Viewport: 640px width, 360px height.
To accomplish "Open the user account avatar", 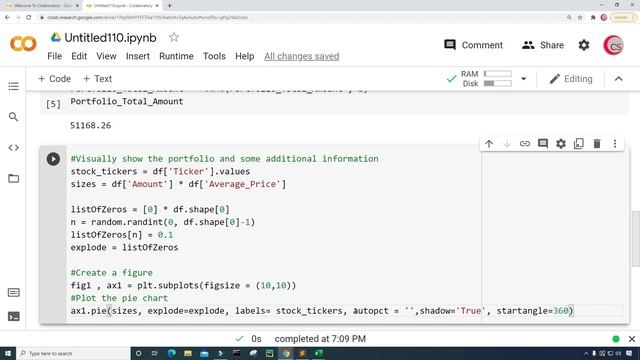I will point(613,45).
